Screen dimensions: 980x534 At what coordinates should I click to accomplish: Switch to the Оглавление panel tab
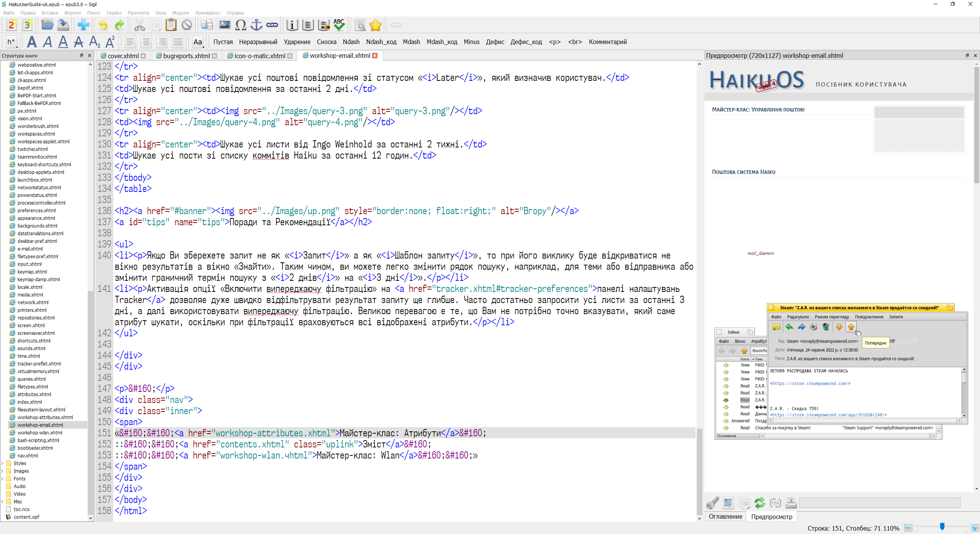point(725,516)
